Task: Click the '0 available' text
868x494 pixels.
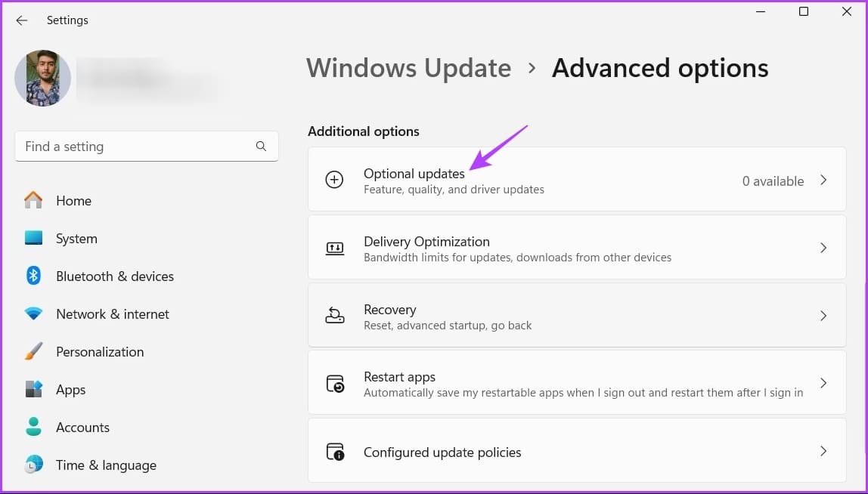Action: (x=773, y=181)
